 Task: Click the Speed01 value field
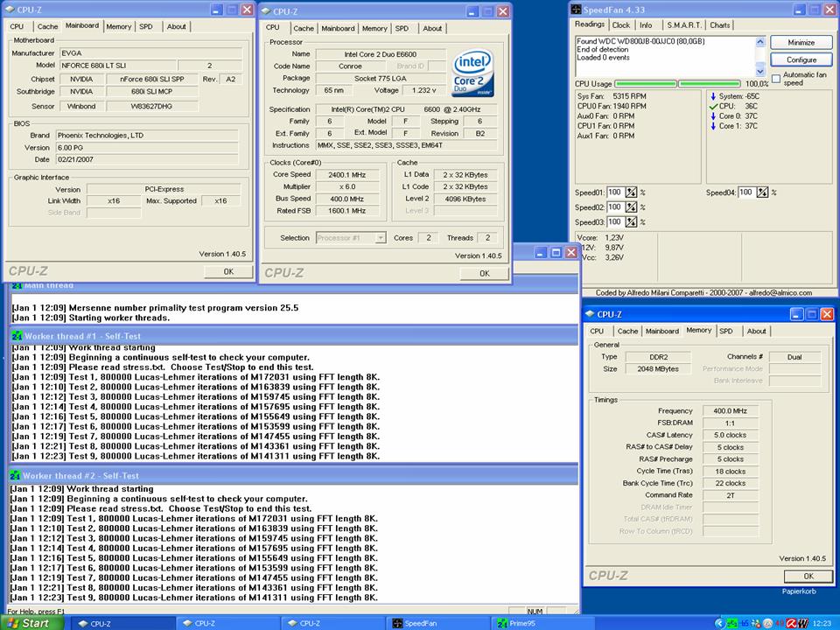(x=615, y=192)
